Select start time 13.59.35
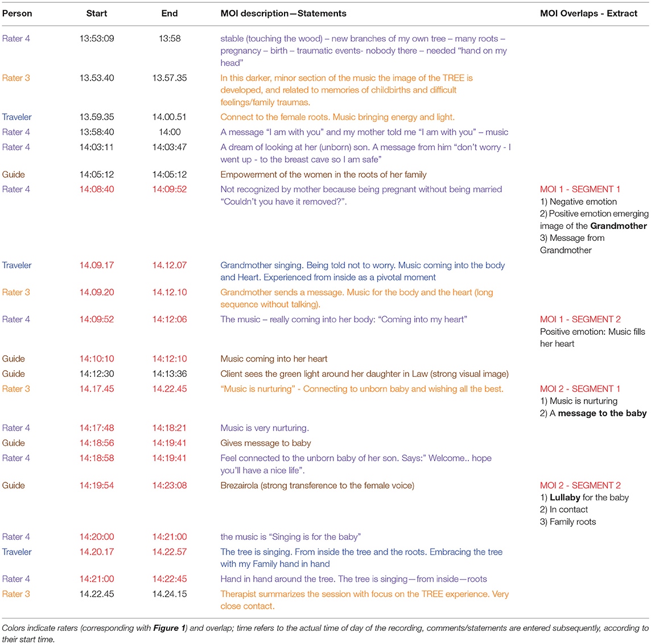651x644 pixels. pyautogui.click(x=97, y=117)
